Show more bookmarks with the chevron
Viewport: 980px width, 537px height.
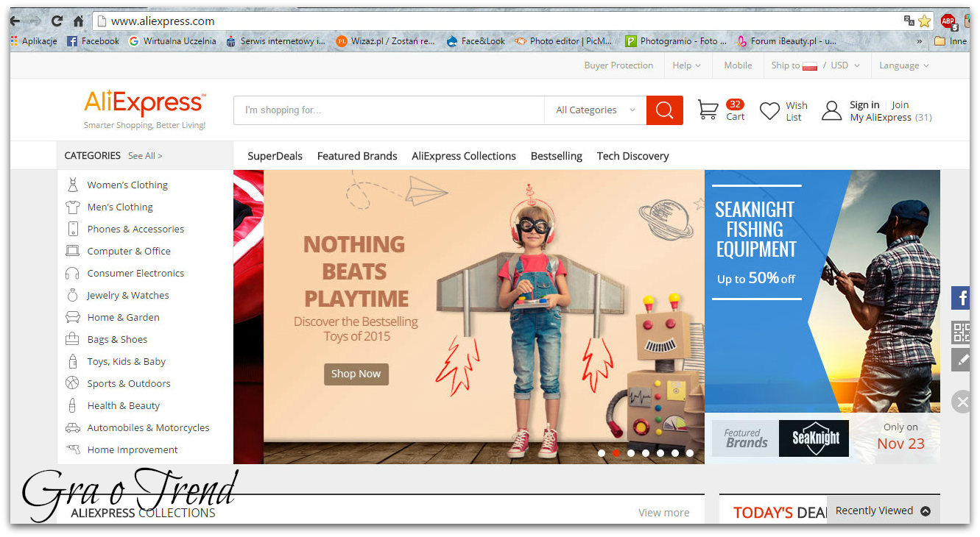click(x=919, y=41)
